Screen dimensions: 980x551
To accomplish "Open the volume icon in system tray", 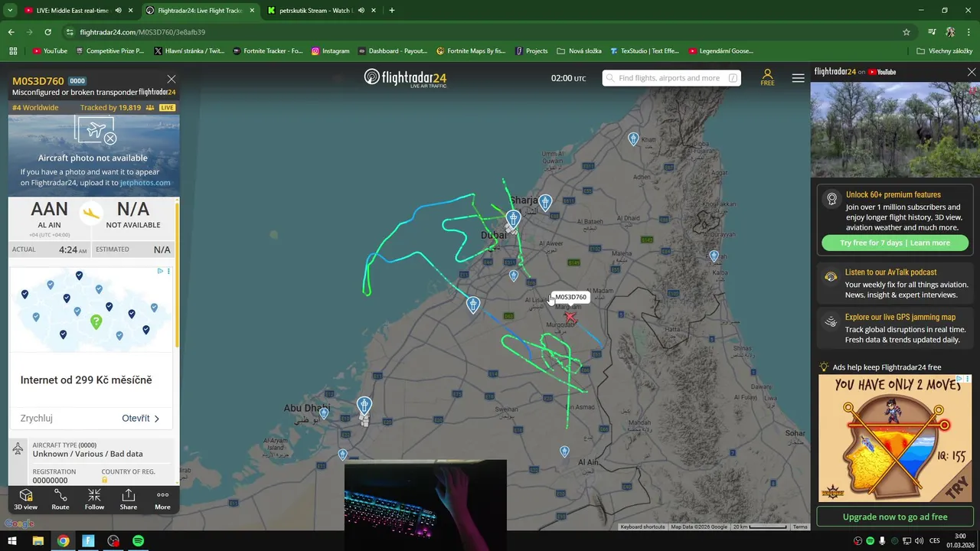I will [x=919, y=541].
